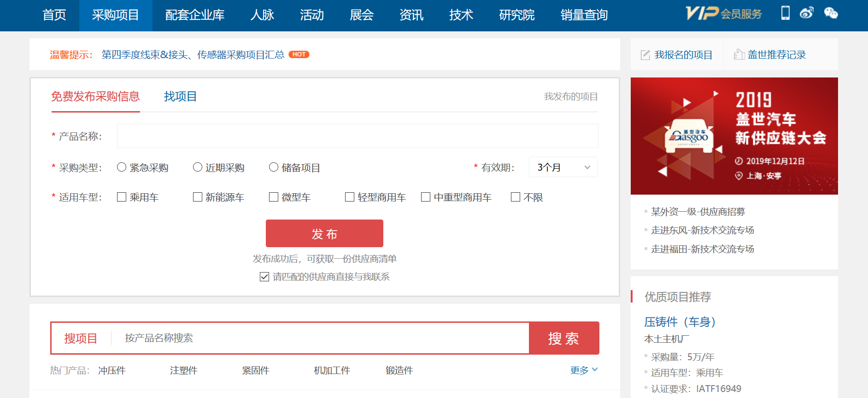Click the 采购量: 5万/年 text
868x398 pixels.
(683, 357)
